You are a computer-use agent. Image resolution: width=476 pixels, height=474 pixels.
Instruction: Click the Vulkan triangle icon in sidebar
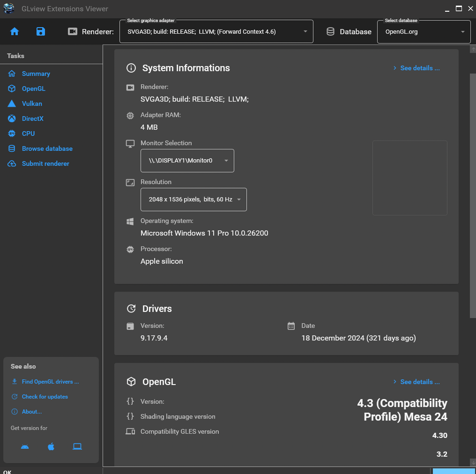click(12, 104)
